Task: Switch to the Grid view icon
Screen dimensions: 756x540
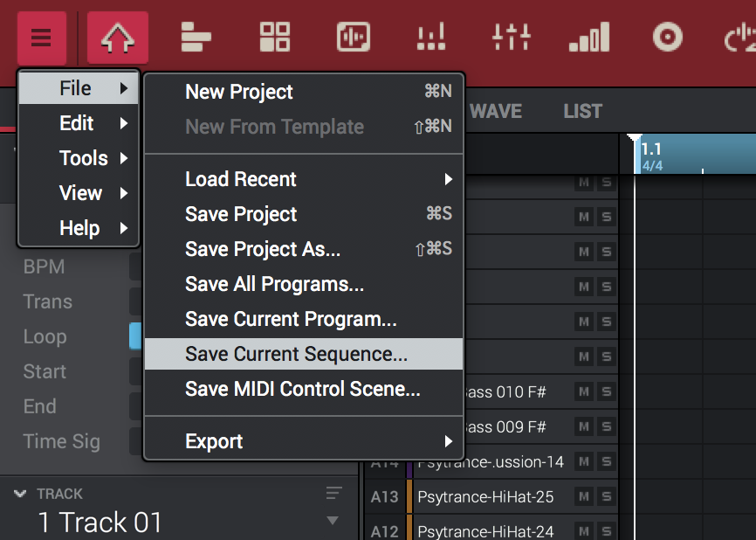Action: pyautogui.click(x=275, y=38)
